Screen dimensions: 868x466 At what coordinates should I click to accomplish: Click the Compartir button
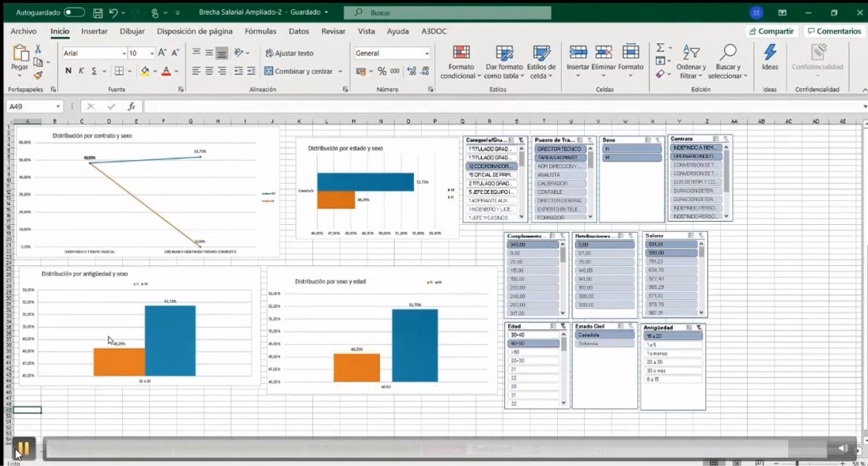tap(771, 32)
